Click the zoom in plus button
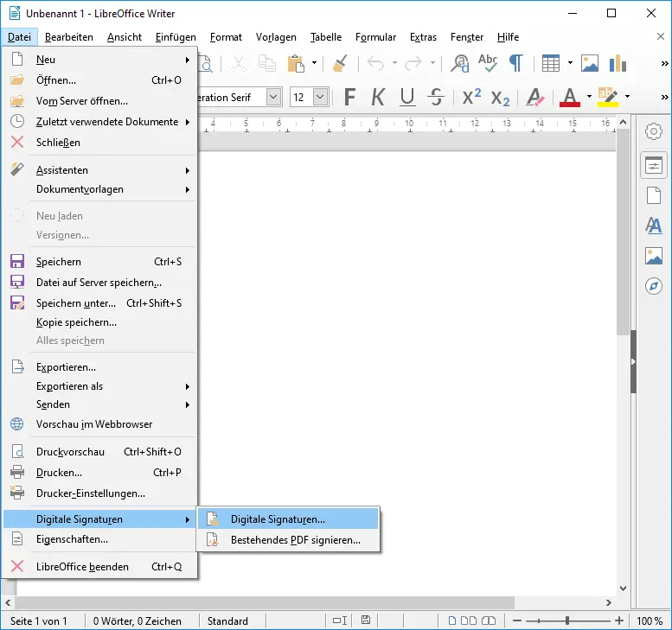Screen dimensions: 672x630 coord(619,620)
